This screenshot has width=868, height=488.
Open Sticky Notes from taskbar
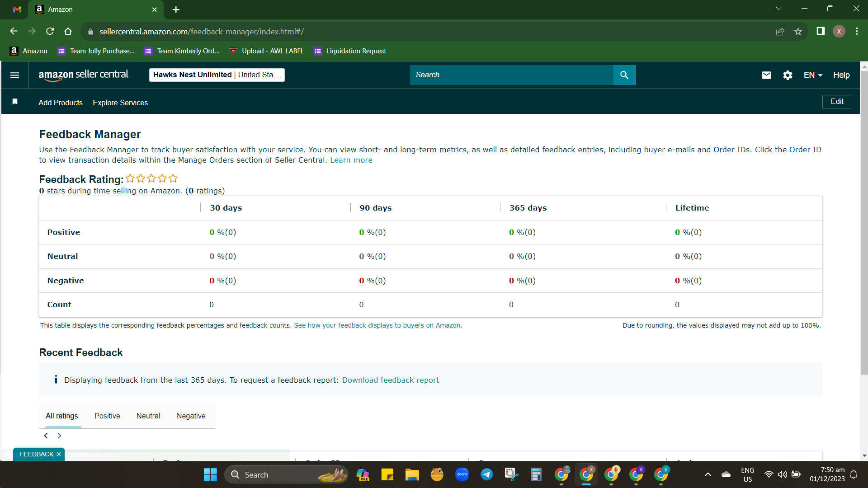point(387,474)
